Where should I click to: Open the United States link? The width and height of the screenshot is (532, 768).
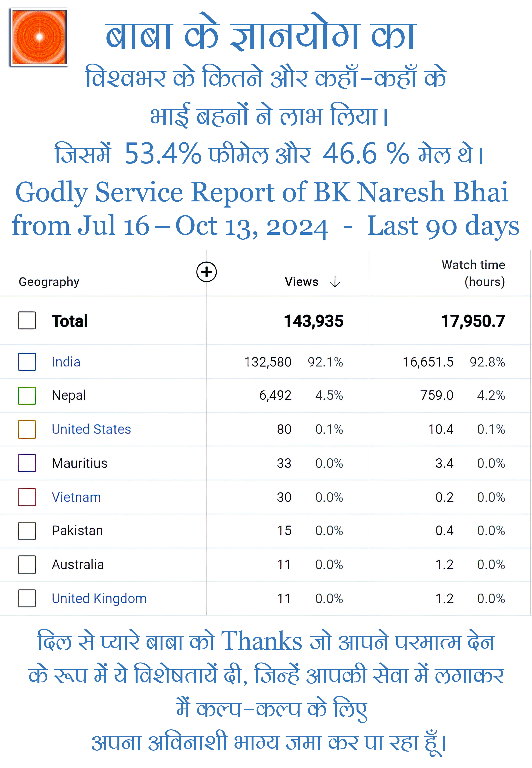(x=91, y=429)
